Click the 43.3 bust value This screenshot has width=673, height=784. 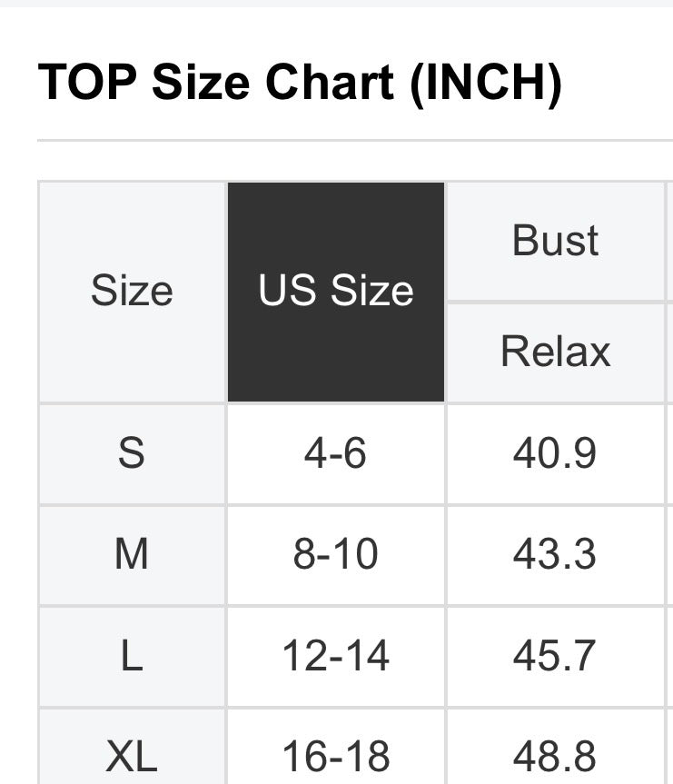[555, 554]
